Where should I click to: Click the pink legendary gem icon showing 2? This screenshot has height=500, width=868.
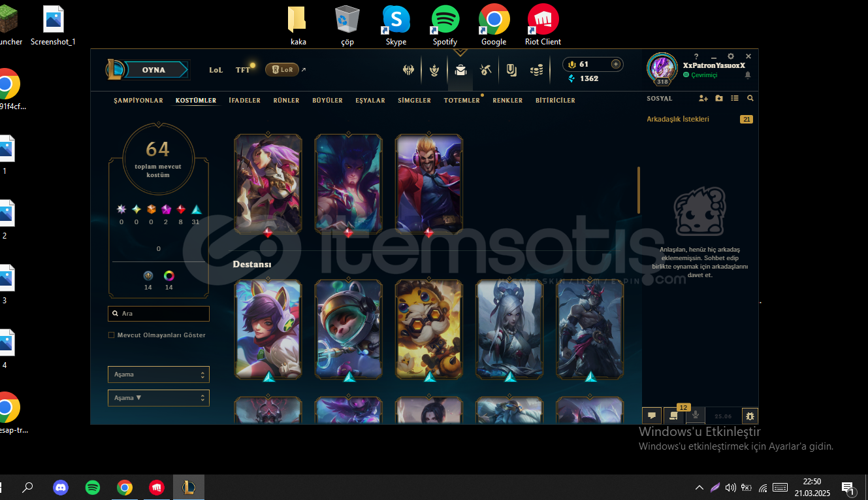click(166, 210)
